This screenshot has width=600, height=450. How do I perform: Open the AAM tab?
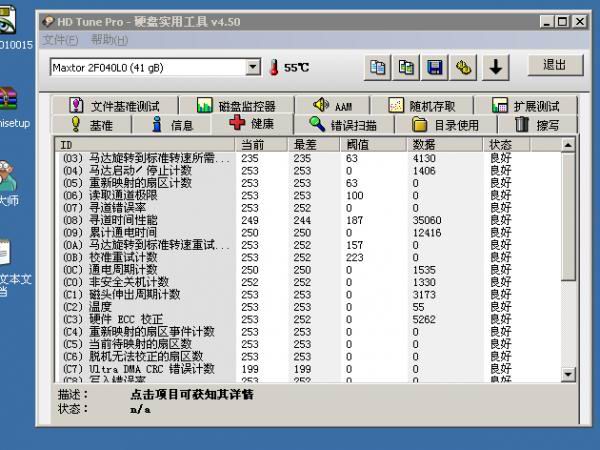tap(332, 105)
